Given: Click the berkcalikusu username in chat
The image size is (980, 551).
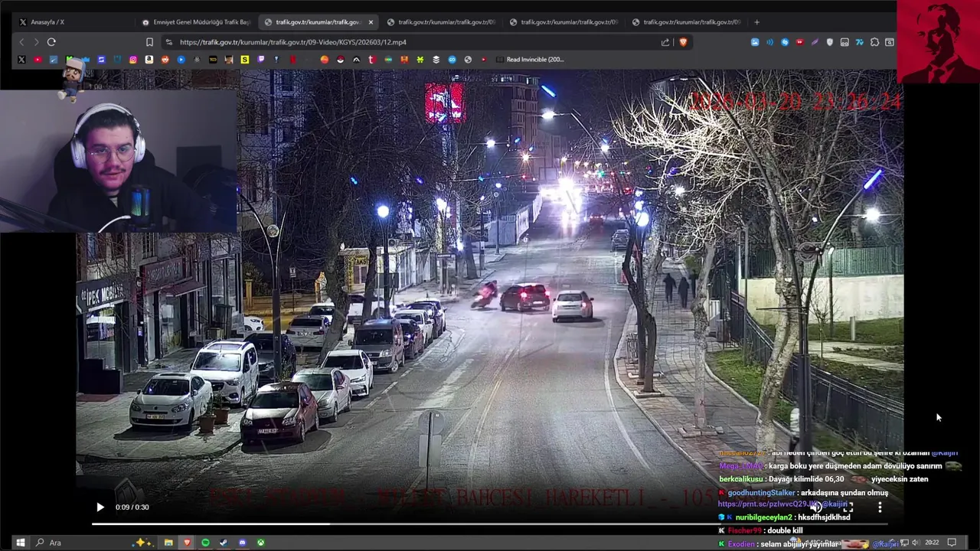Looking at the screenshot, I should pyautogui.click(x=740, y=479).
